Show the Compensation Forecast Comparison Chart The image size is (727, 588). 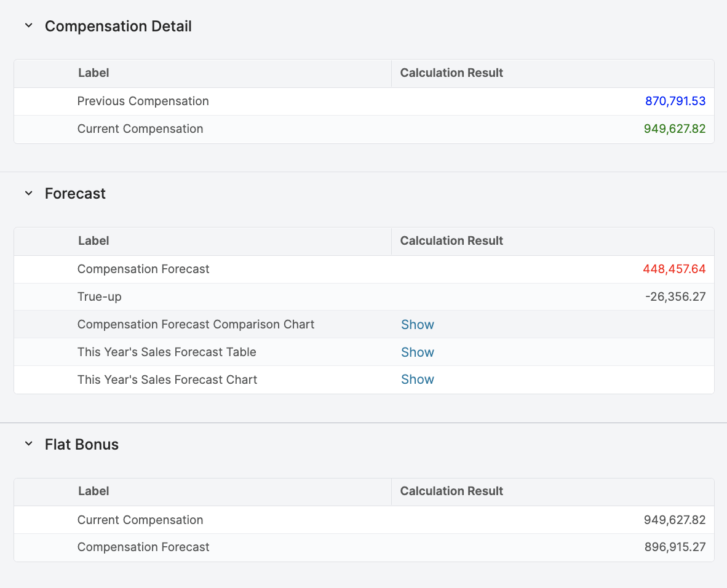[417, 324]
